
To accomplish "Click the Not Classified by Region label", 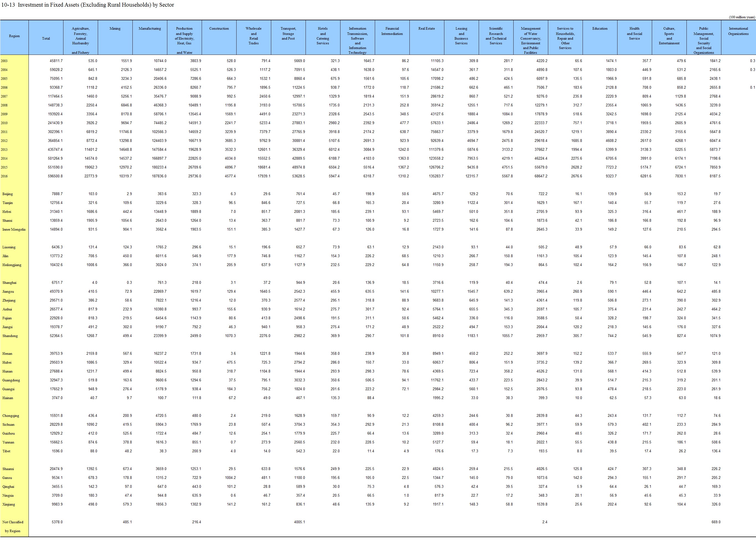I will click(13, 527).
